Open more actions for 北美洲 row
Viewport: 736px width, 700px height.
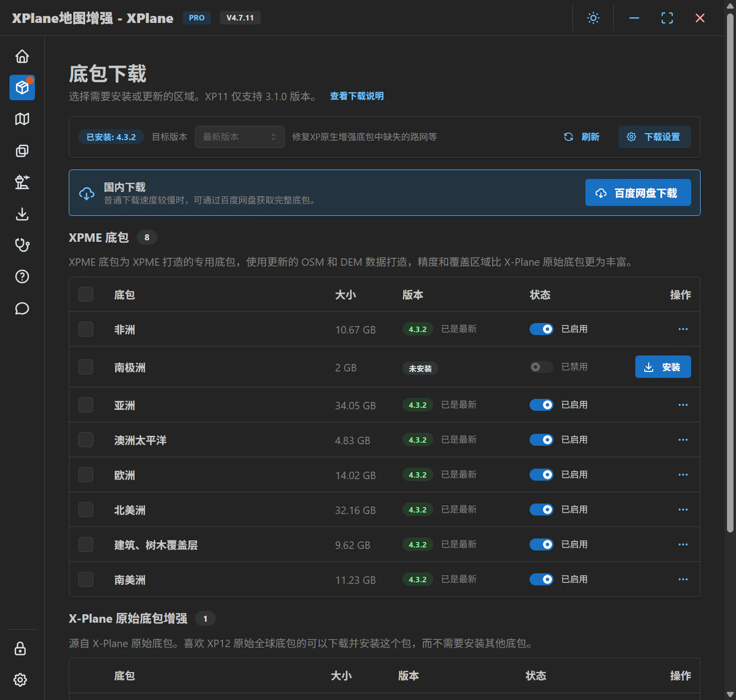coord(683,510)
